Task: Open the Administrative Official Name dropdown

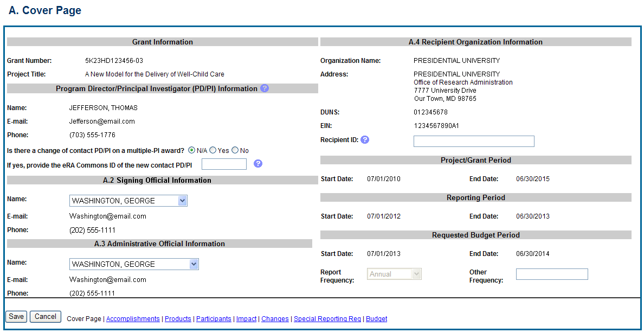Action: [x=134, y=265]
